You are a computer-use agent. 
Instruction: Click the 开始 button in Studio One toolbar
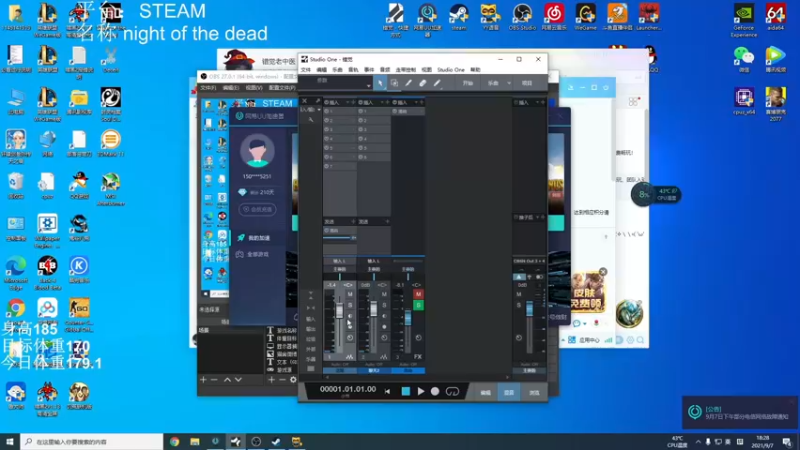click(x=468, y=83)
